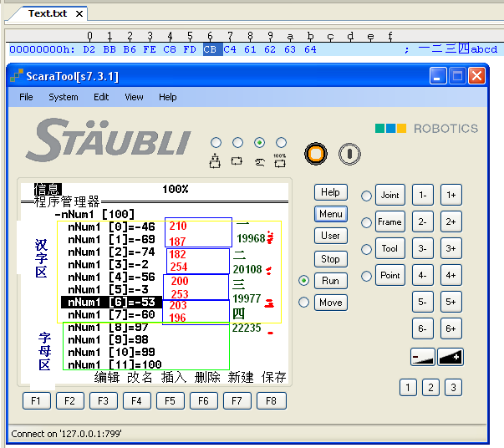Screen dimensions: 504x448
Task: Select the second mode radio above loop icon
Action: tap(237, 142)
